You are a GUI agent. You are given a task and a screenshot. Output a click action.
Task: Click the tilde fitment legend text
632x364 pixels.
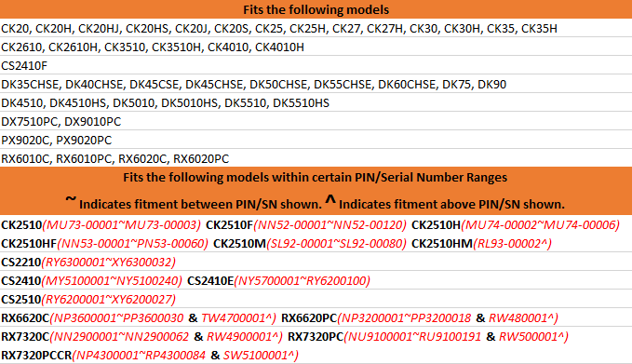[x=194, y=202]
